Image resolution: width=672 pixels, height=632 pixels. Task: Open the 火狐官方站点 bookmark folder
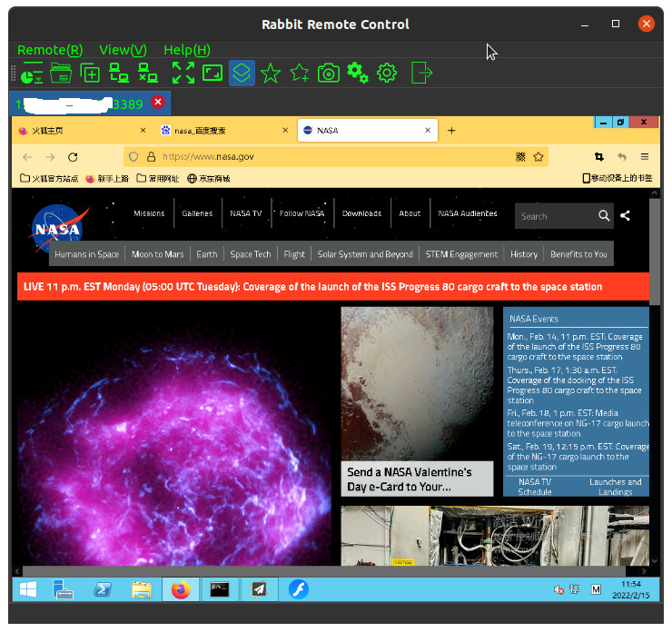click(x=49, y=178)
